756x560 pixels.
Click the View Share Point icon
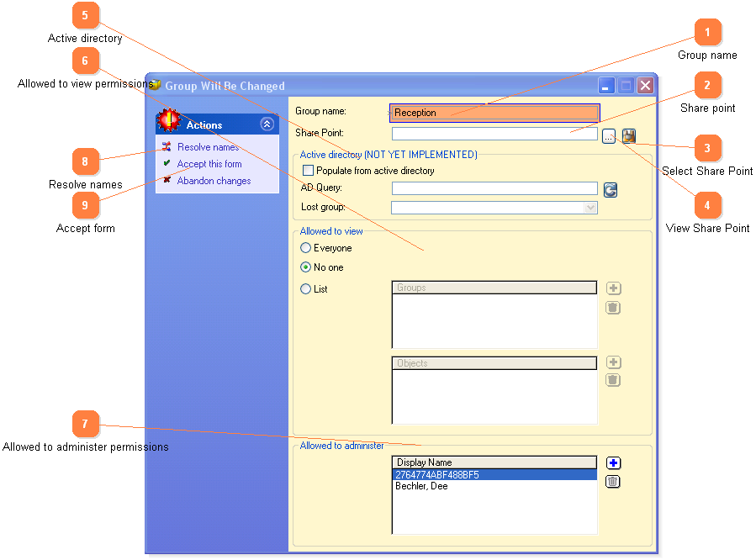click(x=629, y=136)
